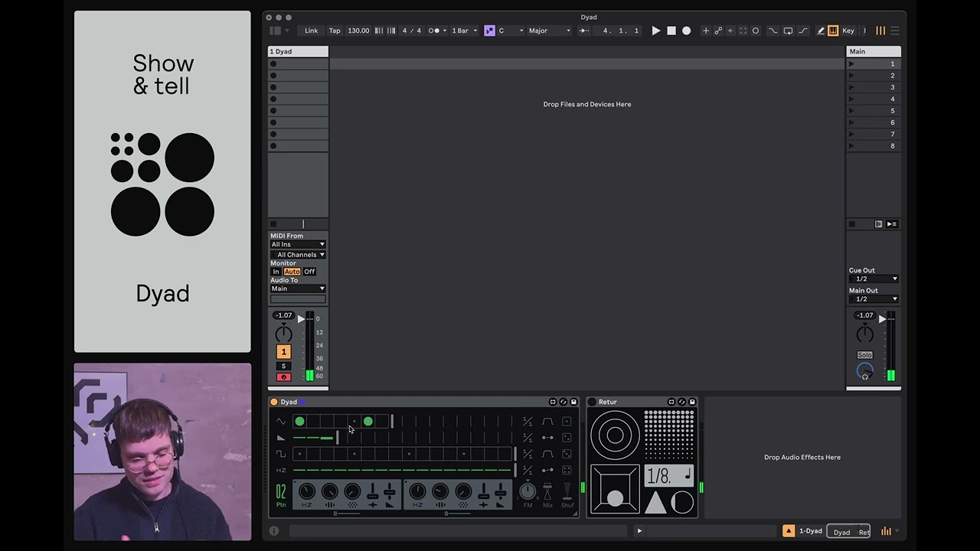The height and width of the screenshot is (551, 980).
Task: Click the FM knob in Dyad
Action: click(x=528, y=491)
